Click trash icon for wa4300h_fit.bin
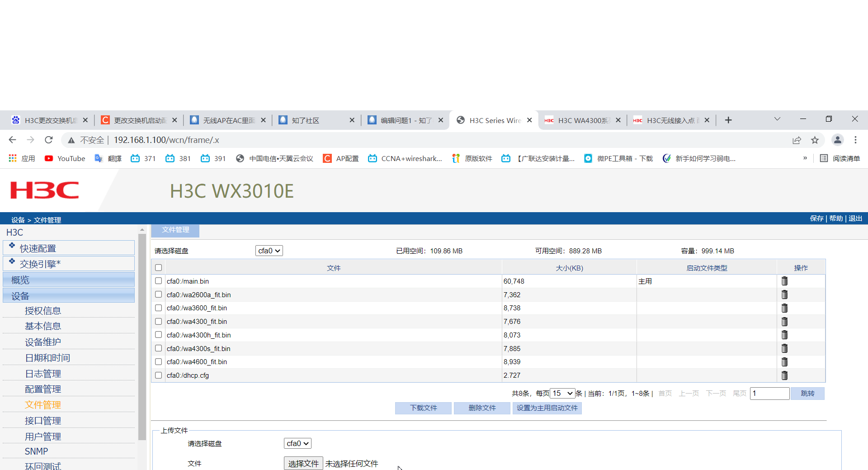This screenshot has width=868, height=470. click(x=784, y=335)
